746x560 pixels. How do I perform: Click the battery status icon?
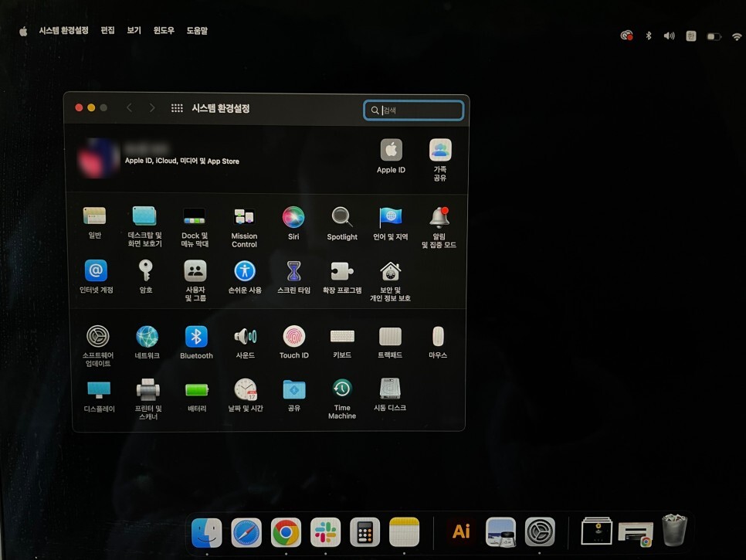coord(714,36)
